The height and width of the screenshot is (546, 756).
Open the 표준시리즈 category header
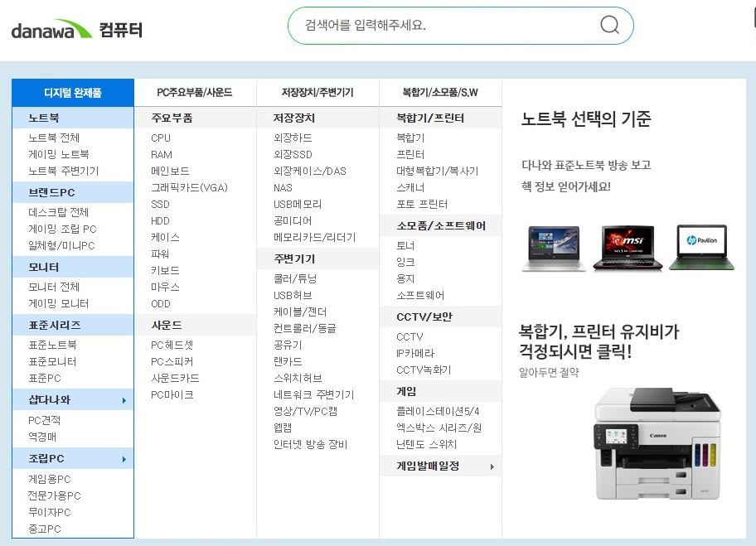coord(73,326)
